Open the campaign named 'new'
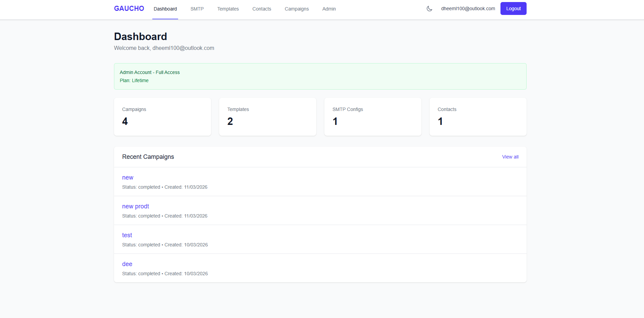The height and width of the screenshot is (318, 644). (128, 177)
